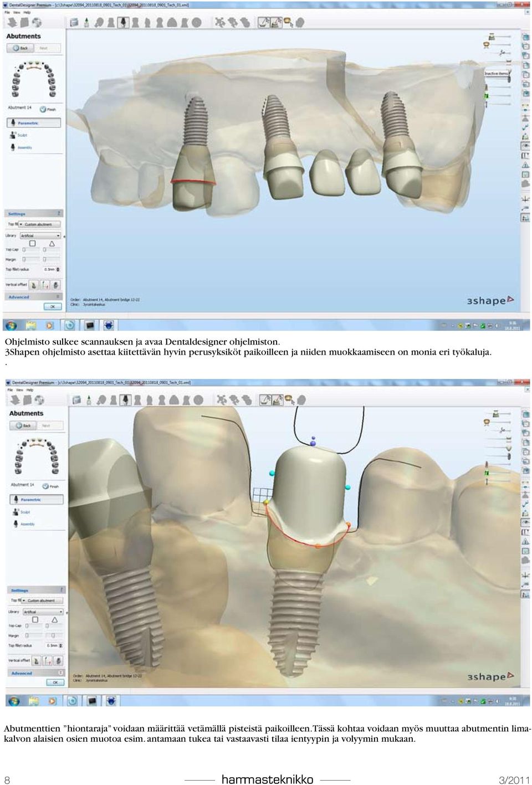
Task: Click first Vertical offset icon, upper screenshot
Action: (34, 285)
